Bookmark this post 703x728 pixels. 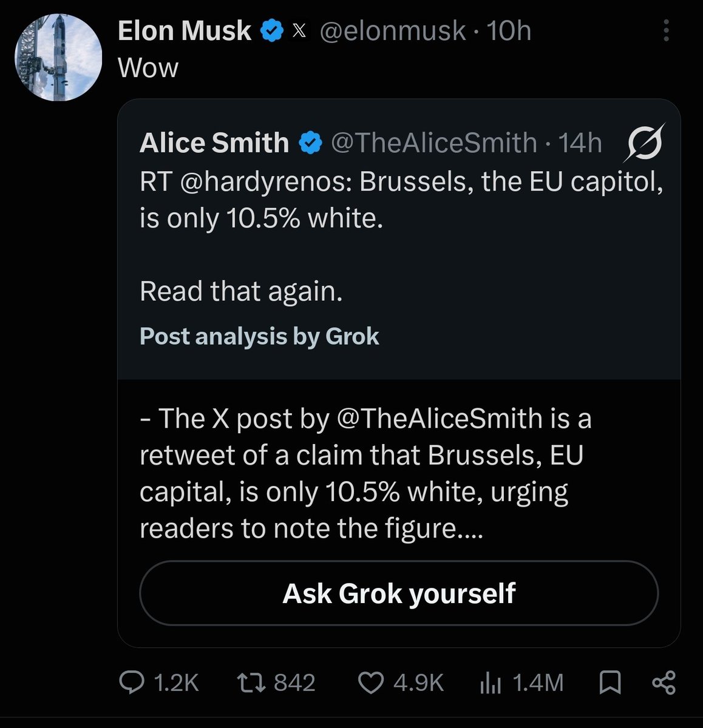[x=610, y=683]
